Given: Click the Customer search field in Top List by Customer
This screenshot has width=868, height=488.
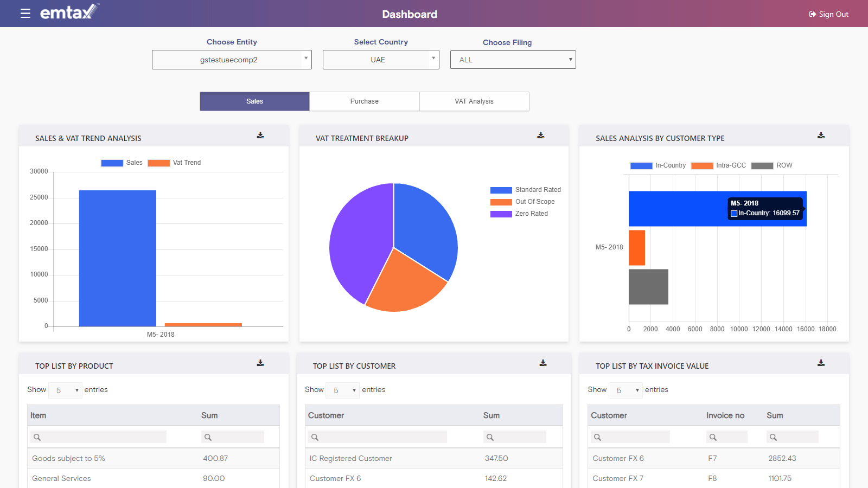Looking at the screenshot, I should pos(378,437).
